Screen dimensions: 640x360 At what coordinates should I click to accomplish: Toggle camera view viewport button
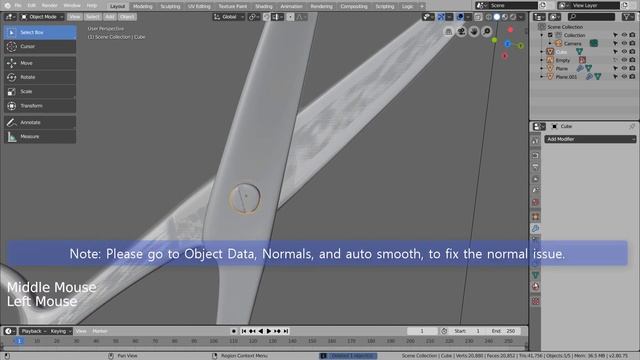click(x=461, y=31)
